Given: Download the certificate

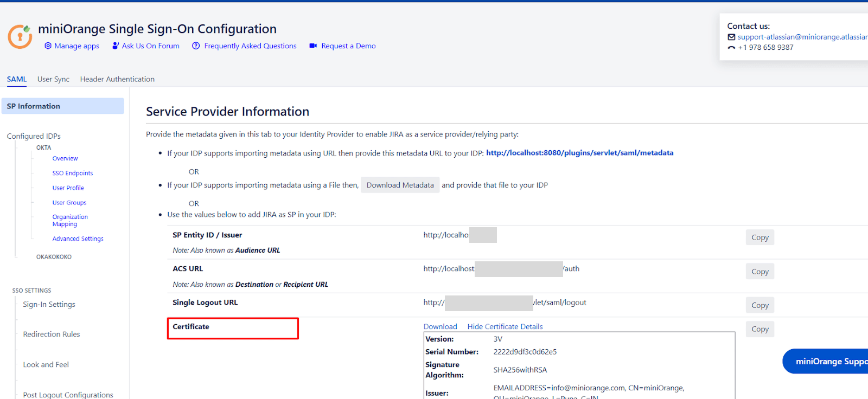Looking at the screenshot, I should (x=440, y=326).
